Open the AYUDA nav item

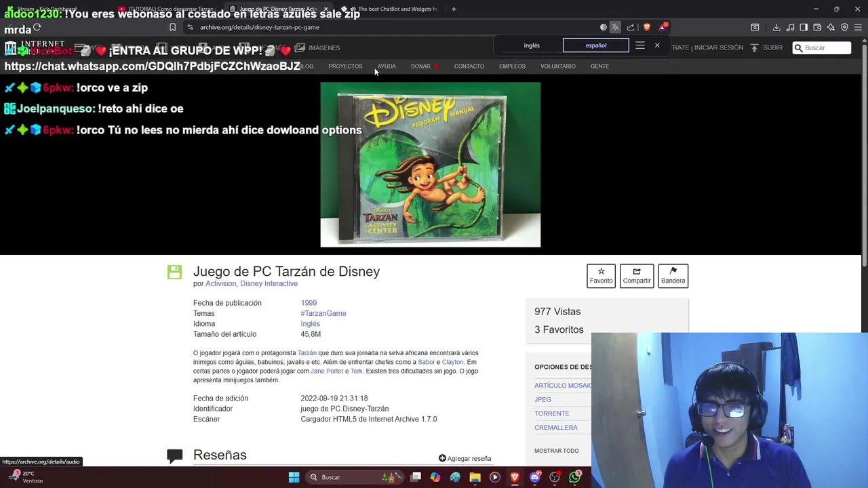tap(387, 66)
